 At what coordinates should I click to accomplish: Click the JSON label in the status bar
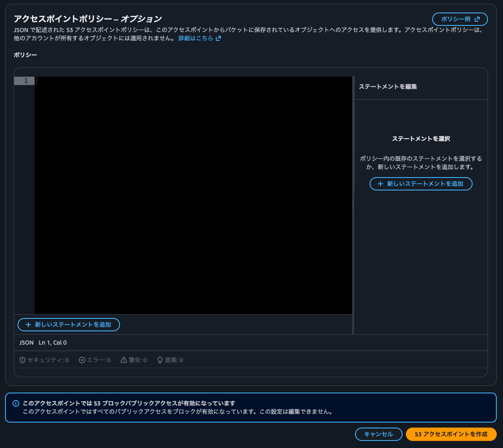[26, 342]
